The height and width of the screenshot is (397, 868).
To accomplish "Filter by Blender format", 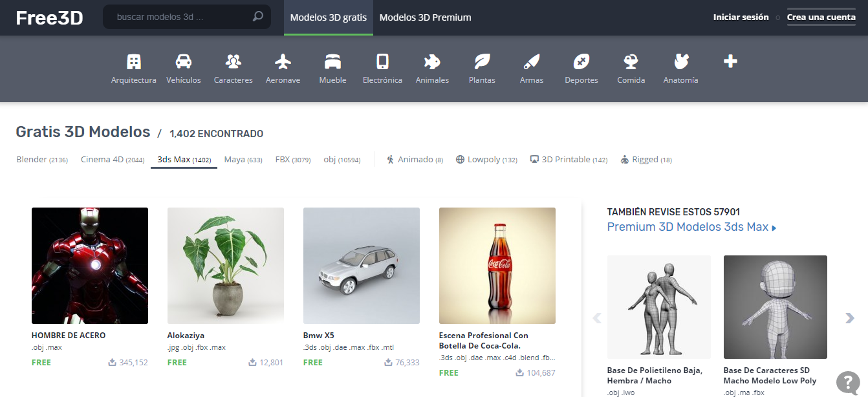I will click(x=42, y=160).
